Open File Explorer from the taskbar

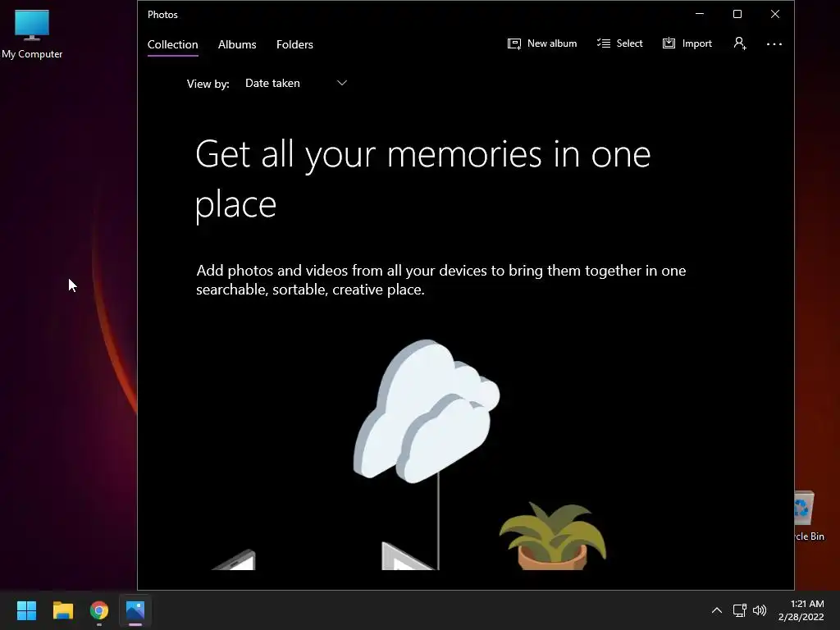62,610
